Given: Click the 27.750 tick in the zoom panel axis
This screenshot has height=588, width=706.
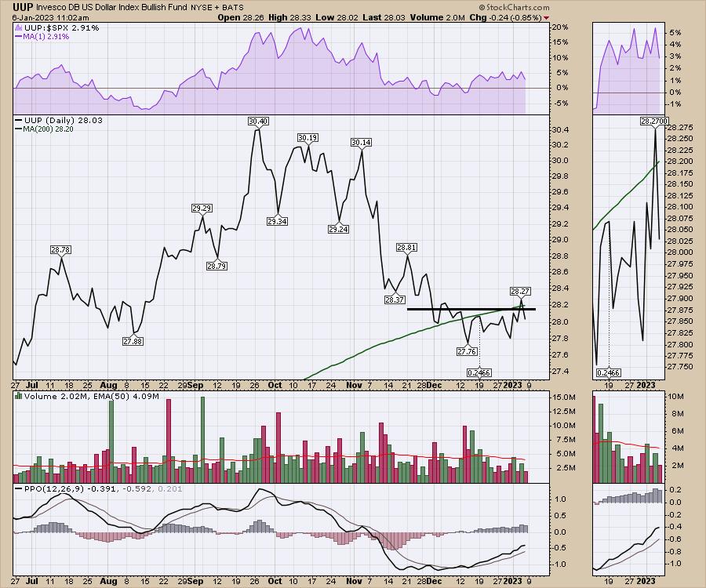Looking at the screenshot, I should 680,367.
